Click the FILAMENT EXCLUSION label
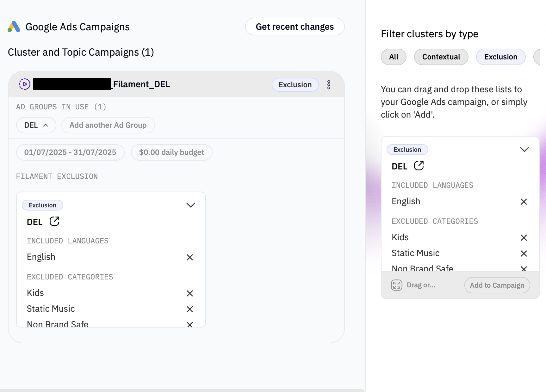546x392 pixels. point(57,176)
